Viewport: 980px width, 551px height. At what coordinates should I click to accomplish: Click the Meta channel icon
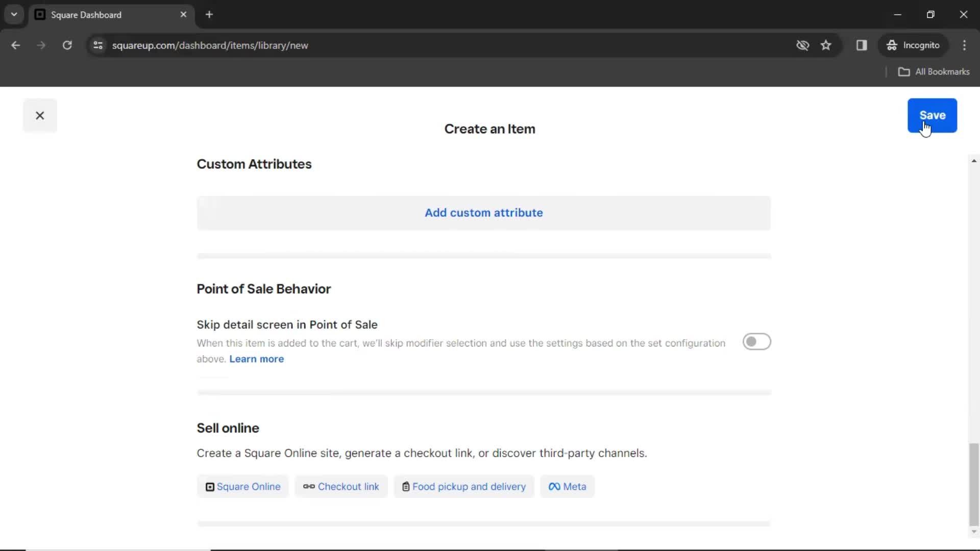555,486
